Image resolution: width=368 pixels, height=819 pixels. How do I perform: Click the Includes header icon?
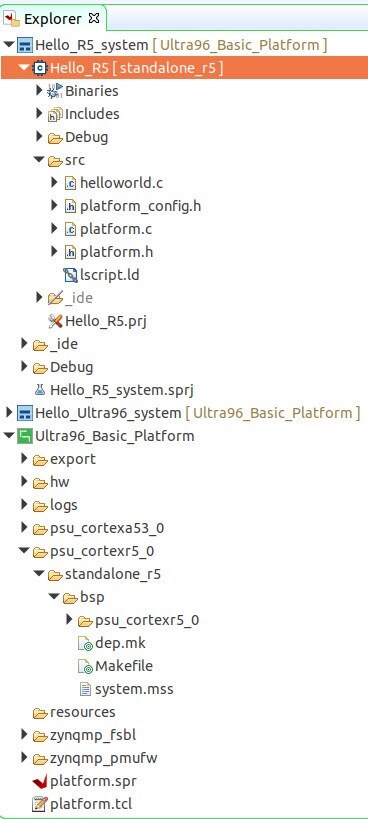[x=55, y=114]
